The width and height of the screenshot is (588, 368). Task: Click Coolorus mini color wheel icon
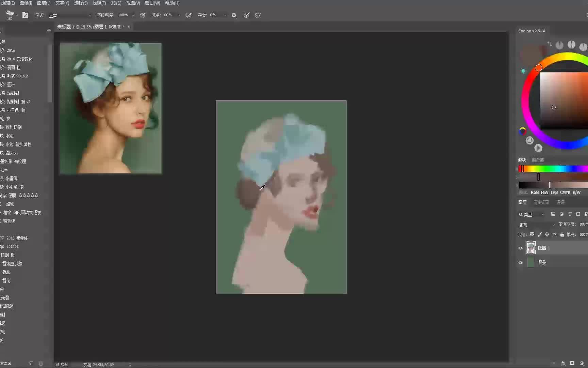pyautogui.click(x=522, y=131)
